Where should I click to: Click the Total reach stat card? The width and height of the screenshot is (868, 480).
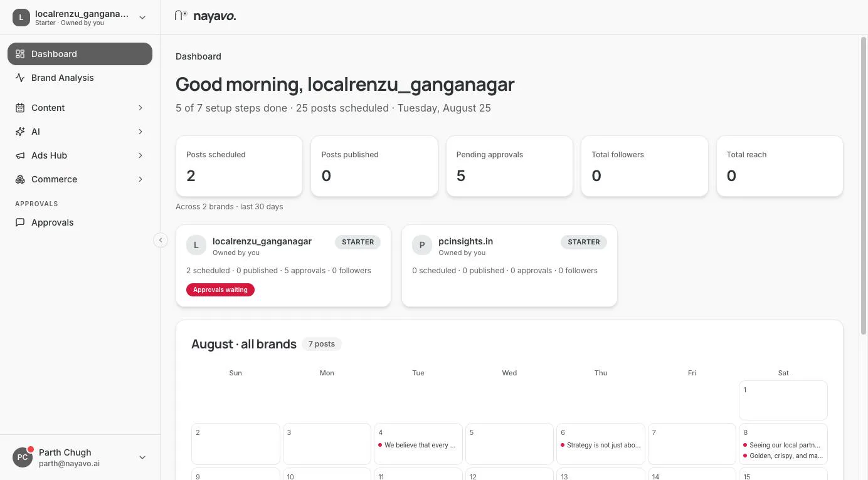pos(780,166)
